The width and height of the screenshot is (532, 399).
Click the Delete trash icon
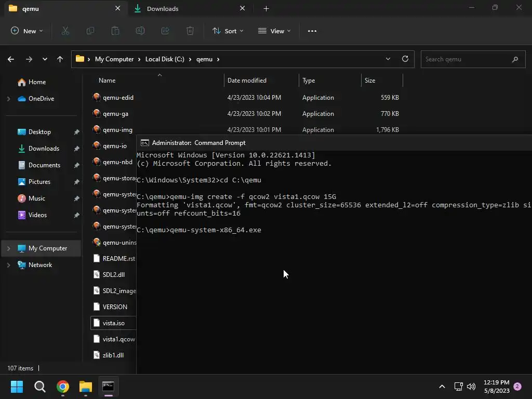[x=190, y=31]
